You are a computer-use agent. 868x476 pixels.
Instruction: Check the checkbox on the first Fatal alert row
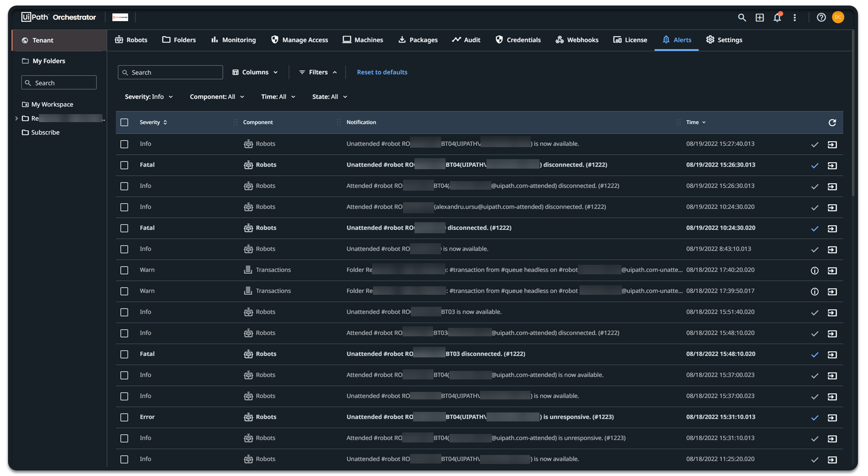pos(124,165)
